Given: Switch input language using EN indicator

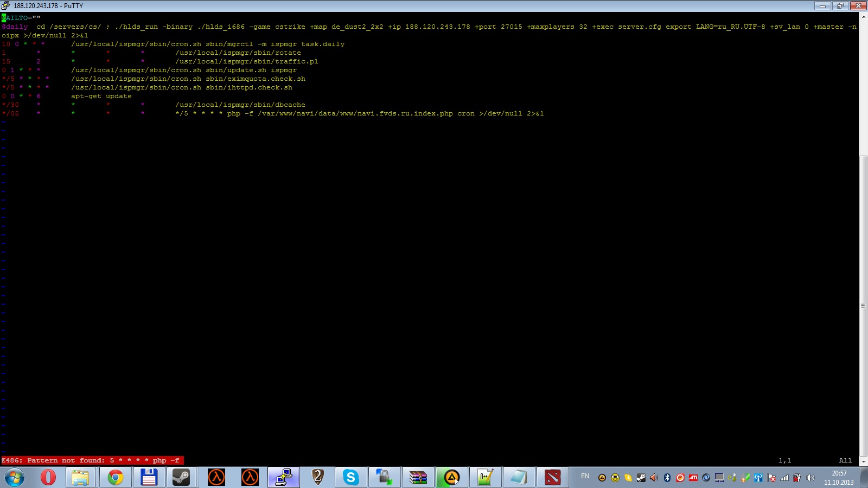Looking at the screenshot, I should point(585,476).
